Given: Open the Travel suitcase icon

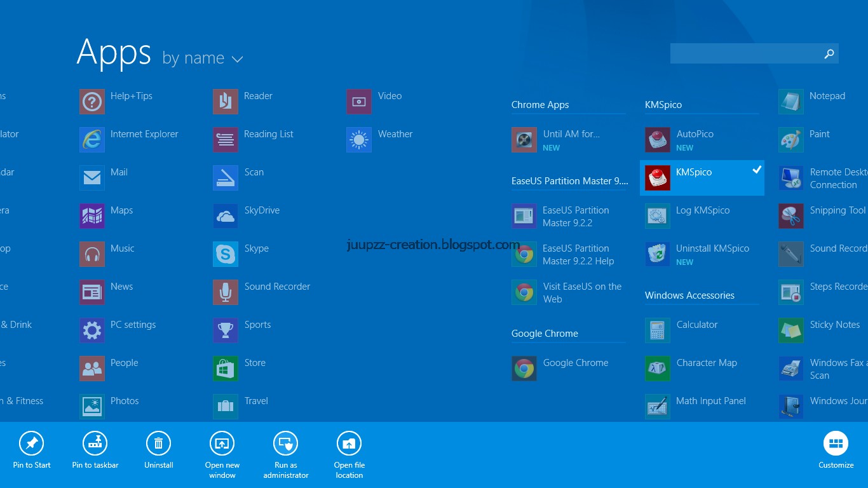Looking at the screenshot, I should [x=226, y=407].
